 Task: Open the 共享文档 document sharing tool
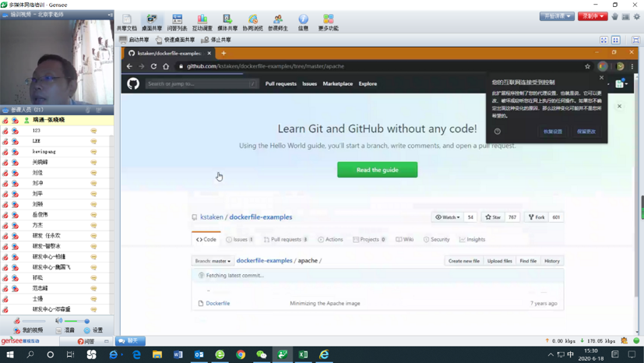pyautogui.click(x=126, y=22)
